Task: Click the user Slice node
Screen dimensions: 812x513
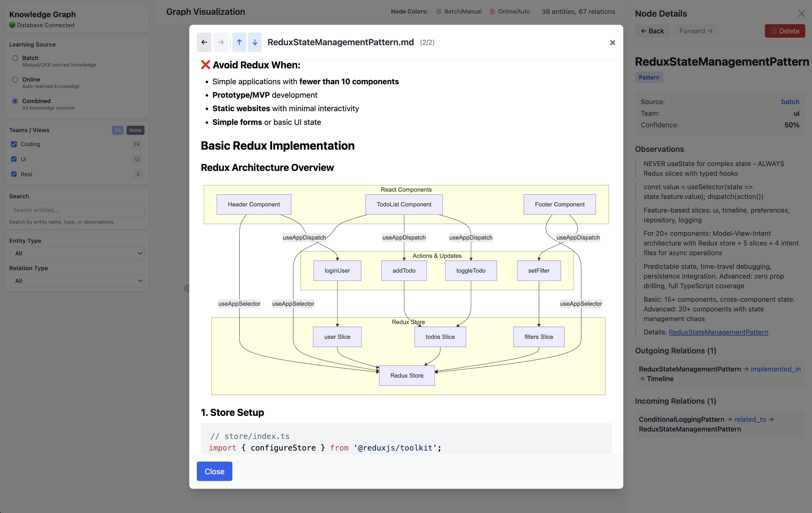Action: coord(337,337)
